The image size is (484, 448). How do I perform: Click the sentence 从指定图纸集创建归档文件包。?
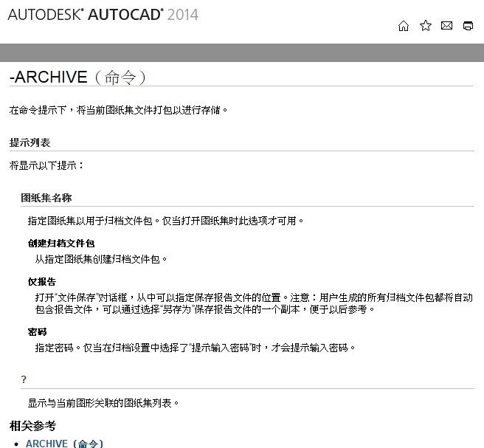pos(101,259)
